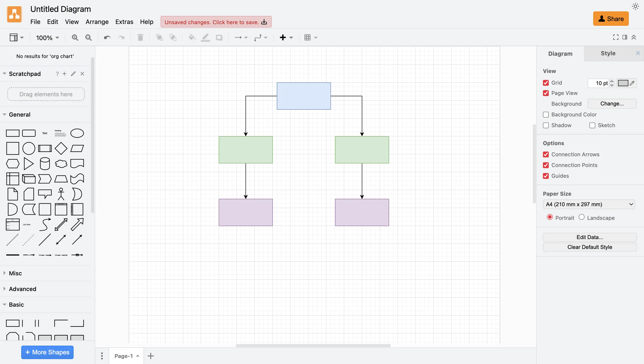The width and height of the screenshot is (644, 364).
Task: Enable the Background Color checkbox
Action: pos(546,114)
